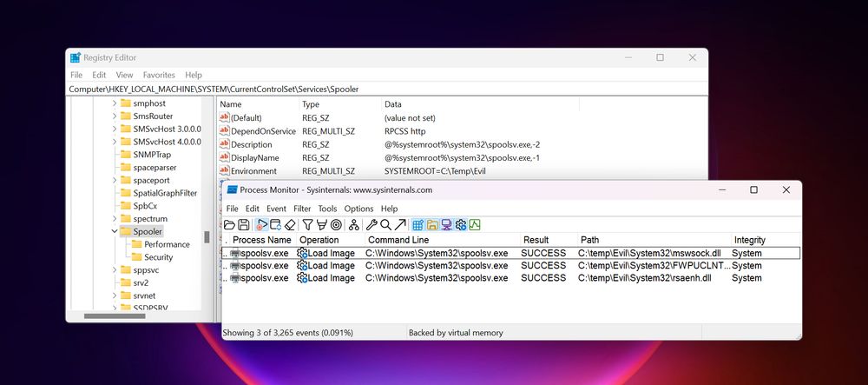Viewport: 868px width, 385px height.
Task: Open the Tools menu in Process Monitor
Action: pos(327,209)
